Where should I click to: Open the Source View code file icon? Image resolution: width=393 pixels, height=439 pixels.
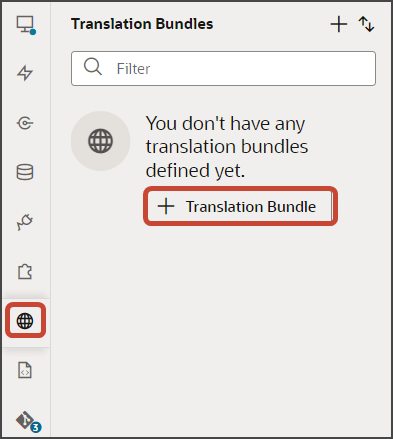point(25,370)
